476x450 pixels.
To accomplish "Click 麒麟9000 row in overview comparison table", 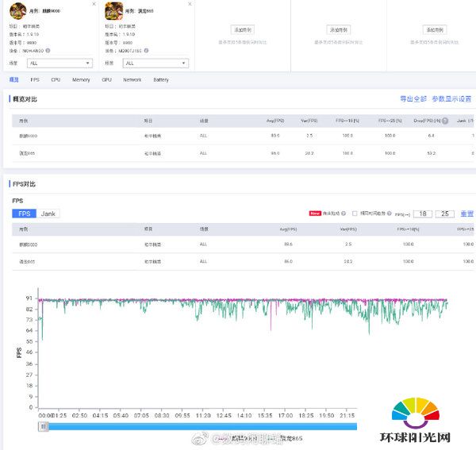I will pyautogui.click(x=243, y=136).
